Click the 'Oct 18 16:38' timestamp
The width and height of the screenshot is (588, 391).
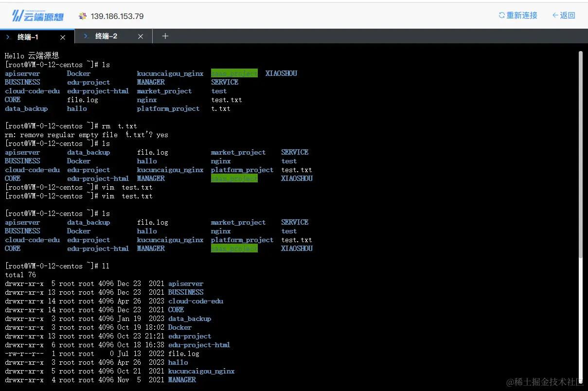click(x=141, y=345)
